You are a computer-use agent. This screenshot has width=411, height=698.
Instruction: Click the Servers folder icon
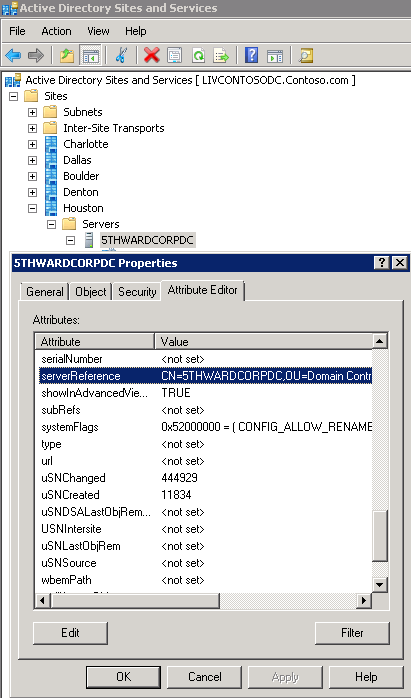click(x=69, y=224)
